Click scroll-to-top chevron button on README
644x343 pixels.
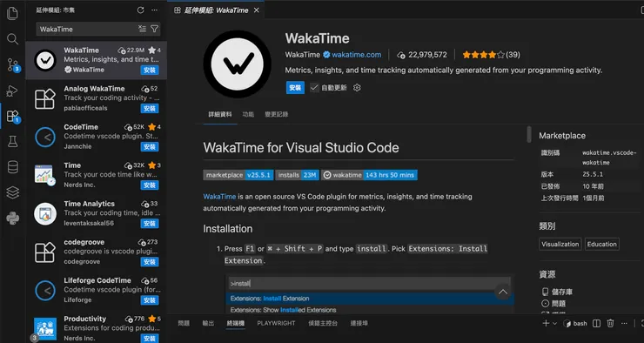(x=503, y=292)
